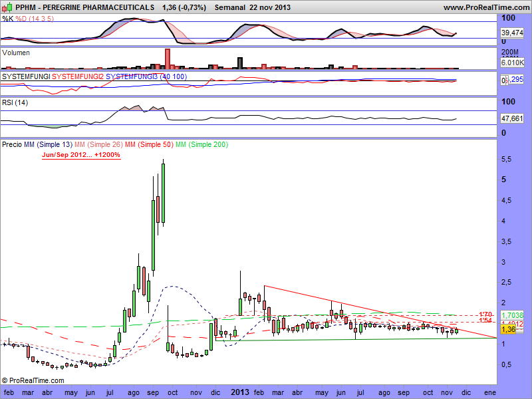Click the "5,5" label on the price axis

point(506,159)
